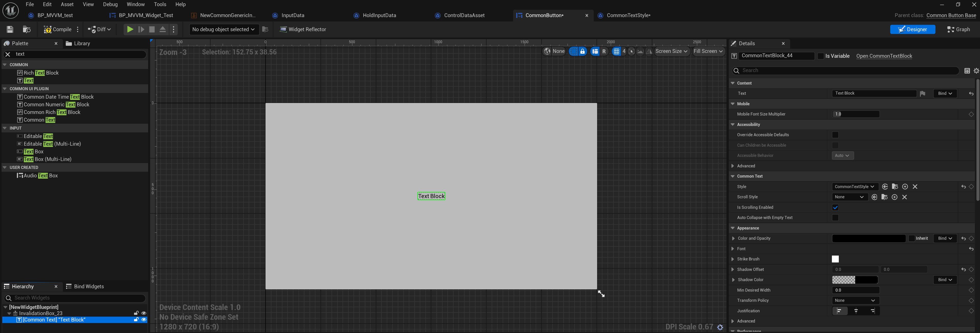
Task: Disable Is Scrolling Enabled checkbox
Action: pyautogui.click(x=835, y=208)
